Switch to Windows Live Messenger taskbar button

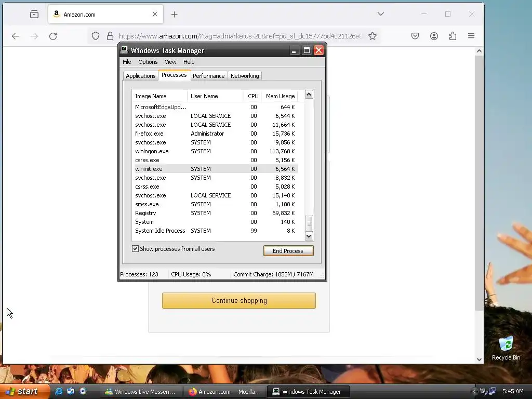140,392
